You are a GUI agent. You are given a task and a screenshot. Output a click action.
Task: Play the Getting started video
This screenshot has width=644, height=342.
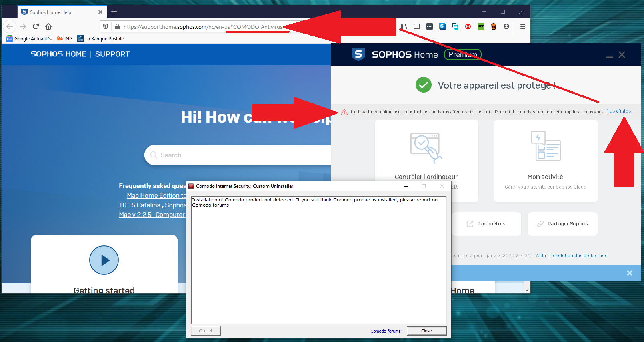click(104, 260)
